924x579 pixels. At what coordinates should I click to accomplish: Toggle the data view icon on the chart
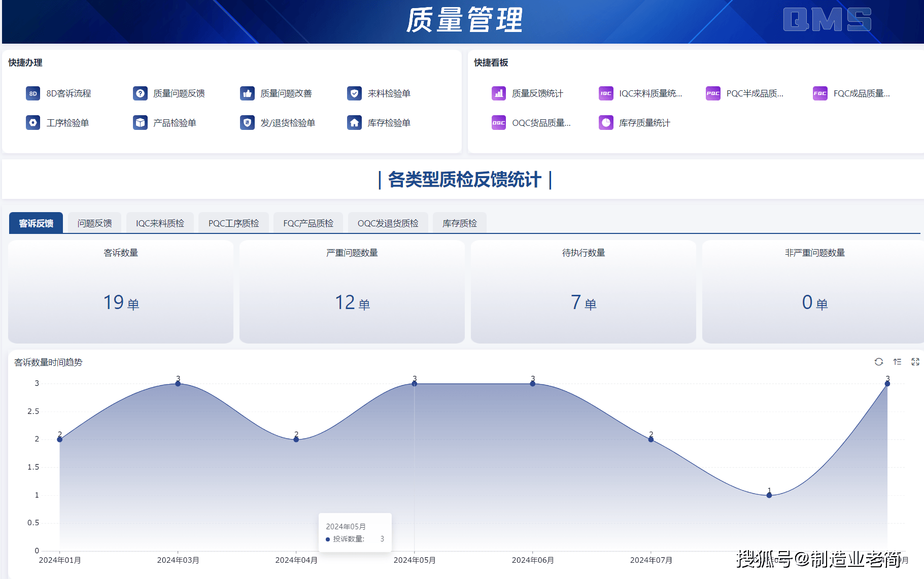tap(897, 362)
